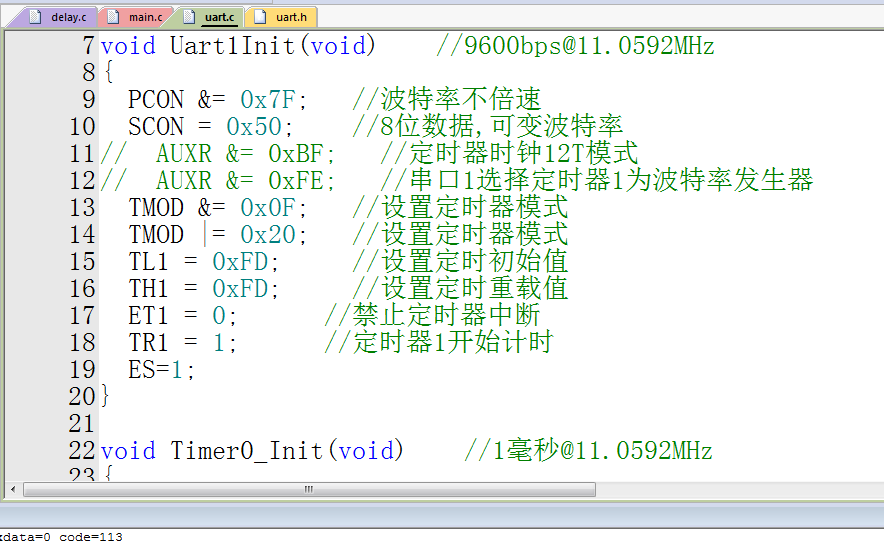This screenshot has height=543, width=884.
Task: Click the ET1 = 0 statement
Action: [x=182, y=316]
